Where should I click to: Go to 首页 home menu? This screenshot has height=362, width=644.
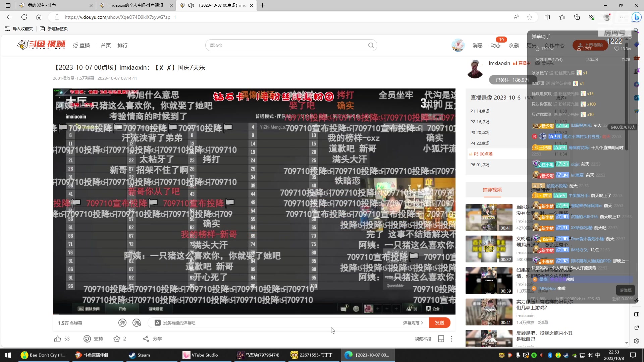[x=106, y=45]
